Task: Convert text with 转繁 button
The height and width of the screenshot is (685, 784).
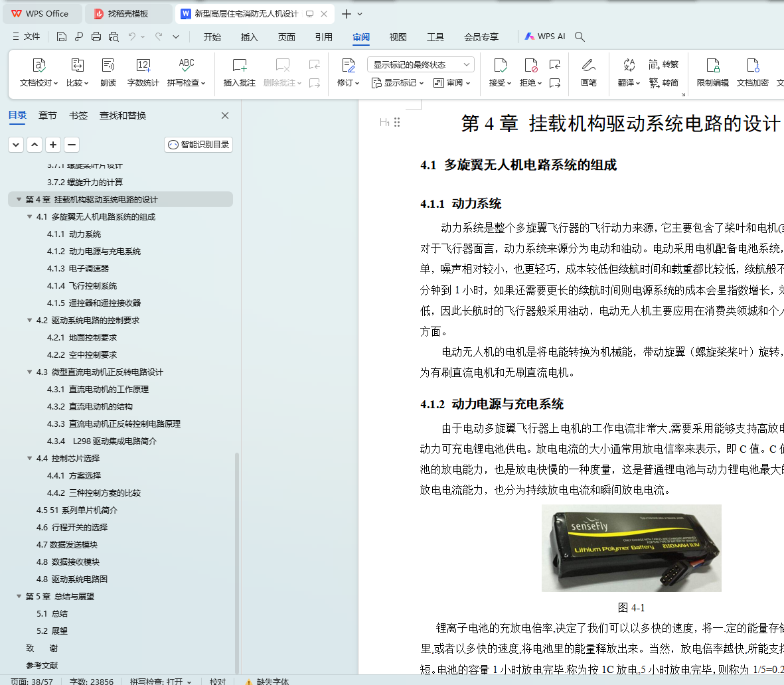Action: [663, 64]
